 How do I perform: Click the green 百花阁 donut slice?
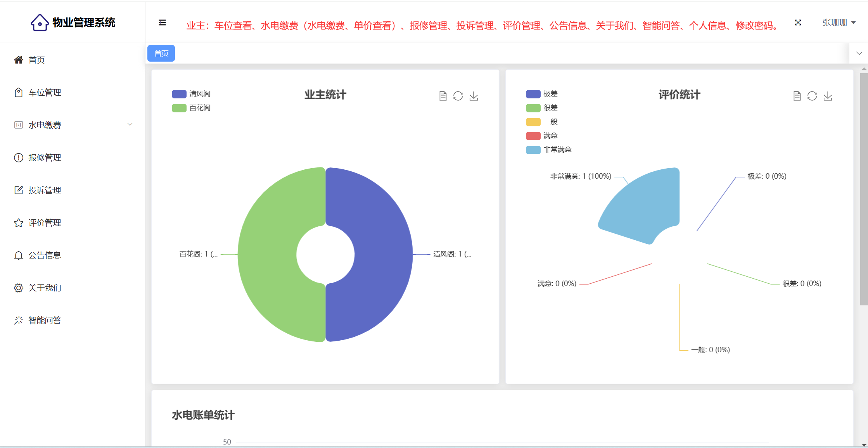(268, 254)
